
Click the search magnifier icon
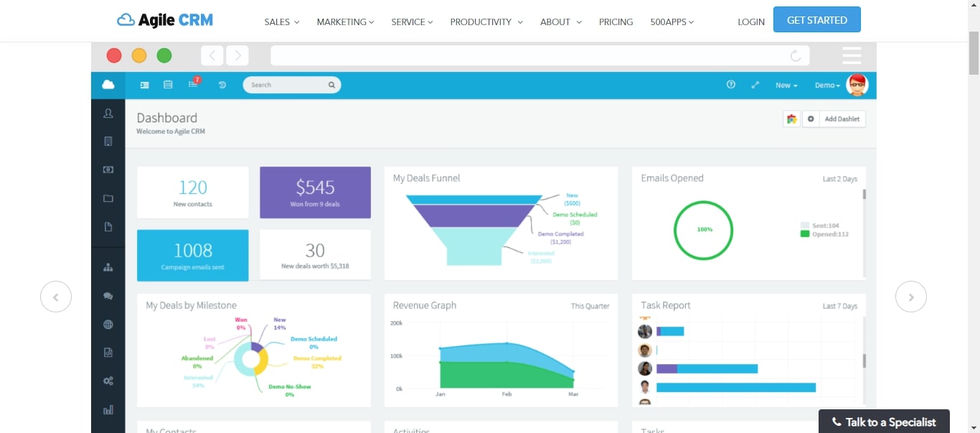(x=332, y=85)
